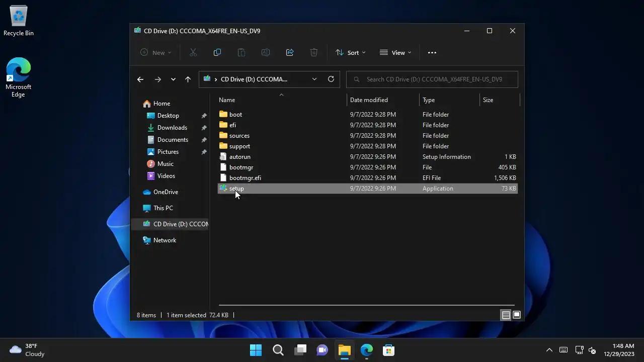Unpin Desktop using its pin icon
Viewport: 644px width, 362px height.
[x=204, y=116]
